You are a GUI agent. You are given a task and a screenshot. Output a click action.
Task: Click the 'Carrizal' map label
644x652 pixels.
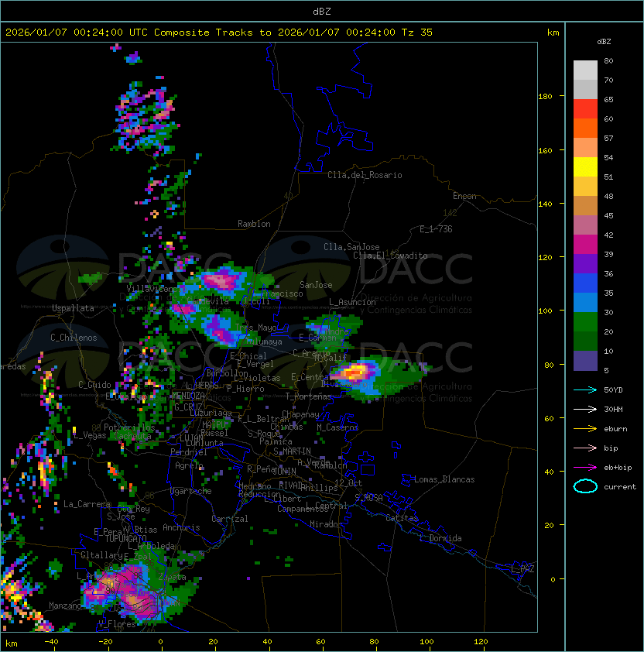click(x=229, y=519)
